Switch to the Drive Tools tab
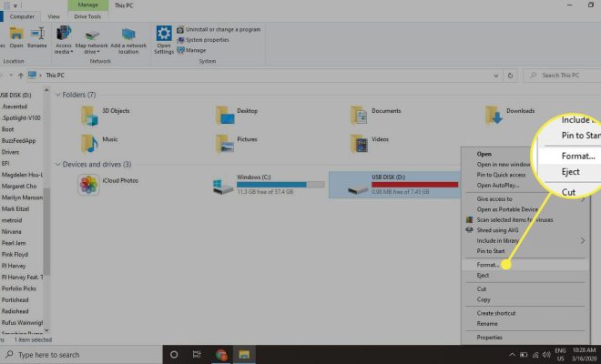Viewport: 601px width, 364px height. click(x=87, y=17)
